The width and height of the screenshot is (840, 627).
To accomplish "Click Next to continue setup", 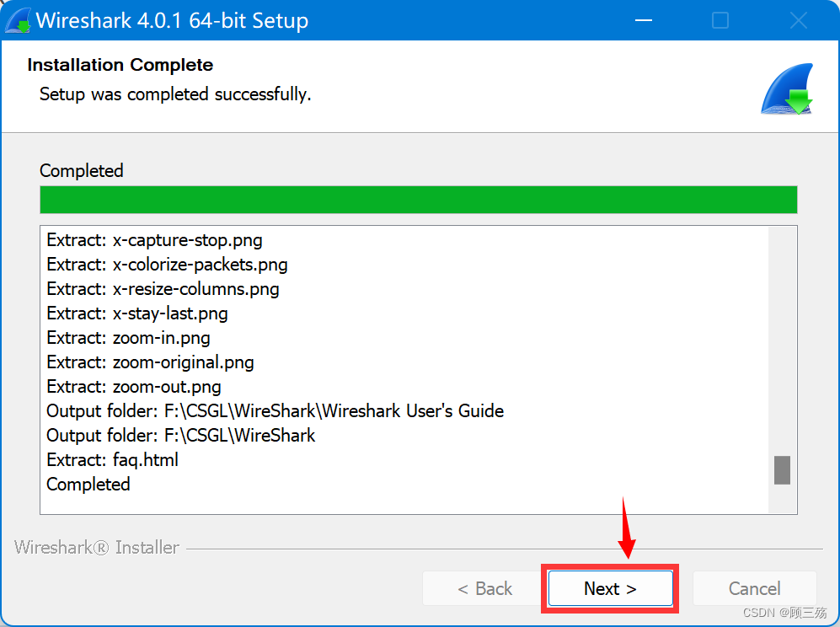I will 610,588.
